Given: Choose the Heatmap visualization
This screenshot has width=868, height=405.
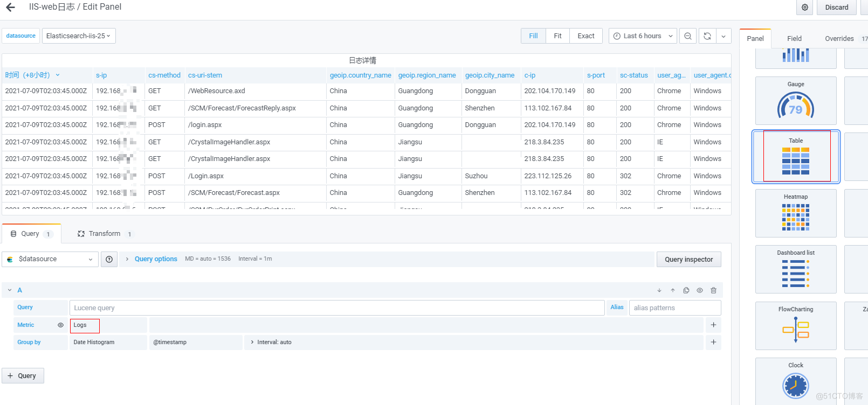Looking at the screenshot, I should pos(796,213).
